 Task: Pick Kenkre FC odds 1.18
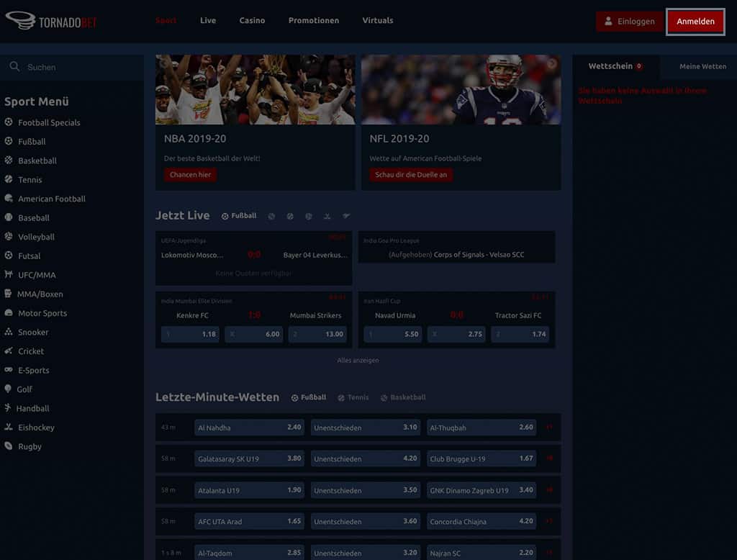click(x=190, y=334)
